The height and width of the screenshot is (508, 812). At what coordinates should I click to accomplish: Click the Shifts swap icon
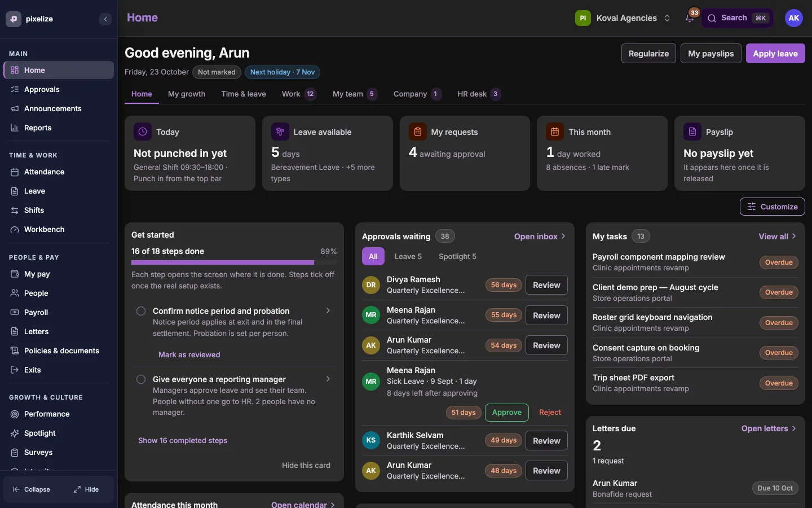[15, 210]
